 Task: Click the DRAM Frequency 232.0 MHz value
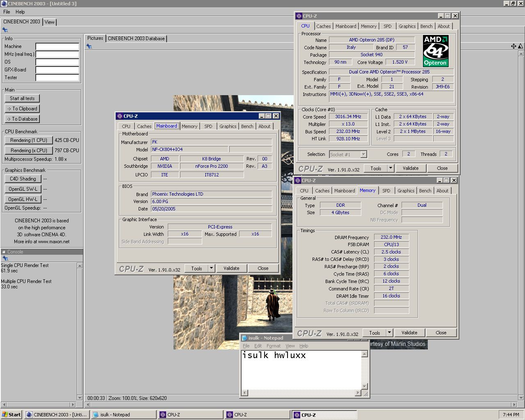point(391,237)
